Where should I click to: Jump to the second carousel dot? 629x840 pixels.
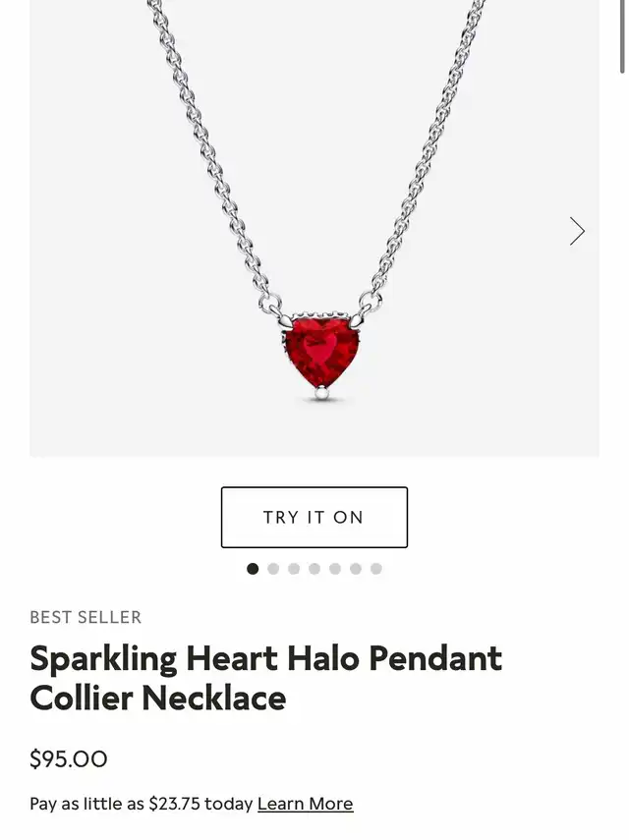pos(273,569)
